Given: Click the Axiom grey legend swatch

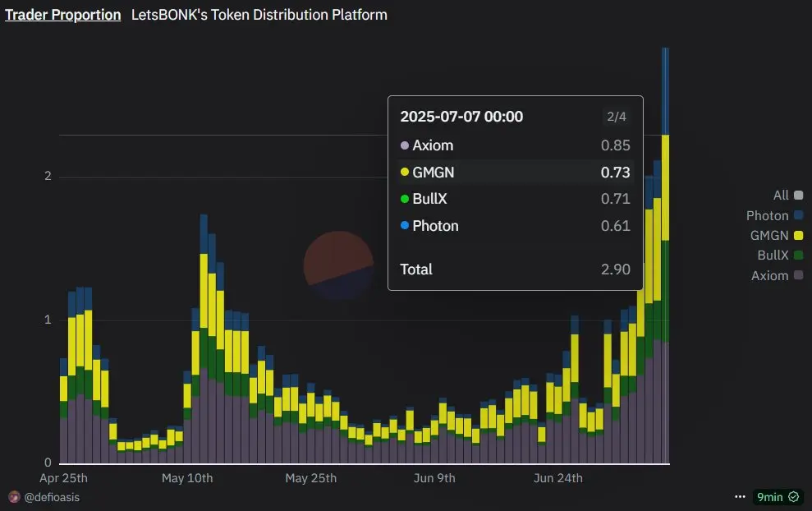Looking at the screenshot, I should 799,274.
